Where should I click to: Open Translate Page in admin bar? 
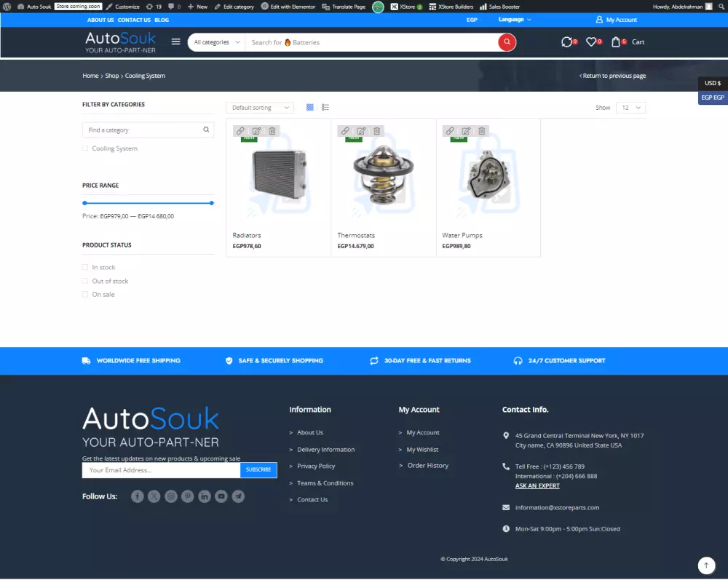344,7
